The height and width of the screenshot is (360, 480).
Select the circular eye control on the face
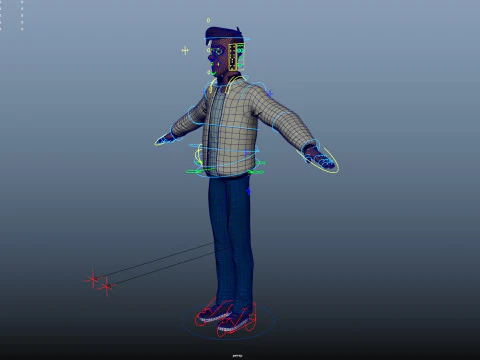pyautogui.click(x=219, y=52)
